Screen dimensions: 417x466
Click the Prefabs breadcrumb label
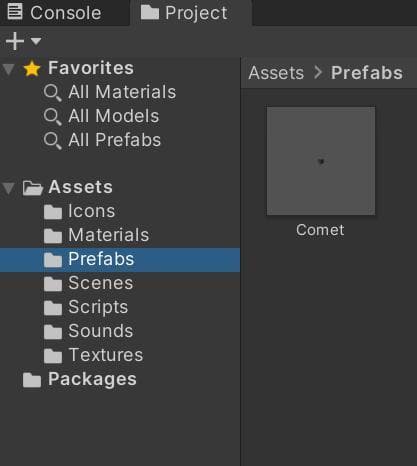(367, 73)
